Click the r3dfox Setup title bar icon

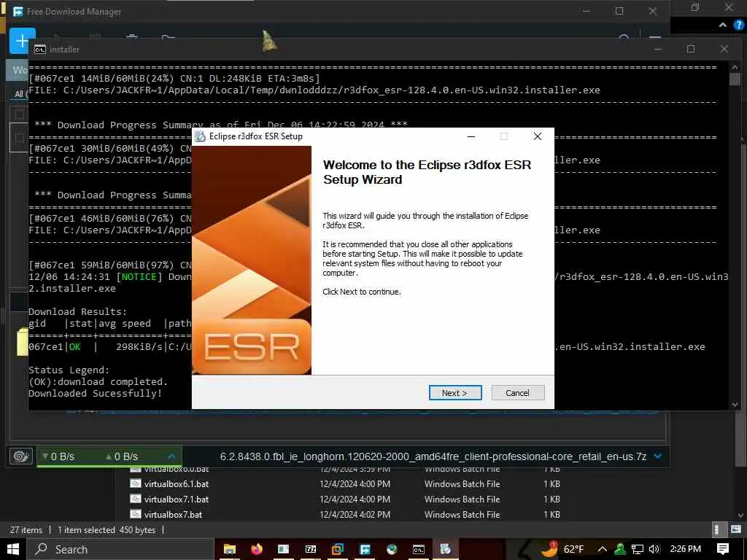point(201,136)
